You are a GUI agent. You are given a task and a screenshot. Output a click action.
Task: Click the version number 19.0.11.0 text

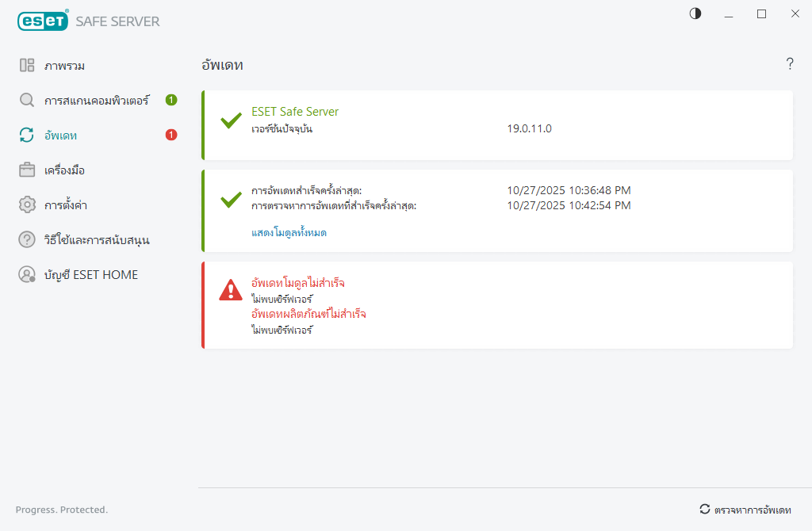[x=528, y=128]
